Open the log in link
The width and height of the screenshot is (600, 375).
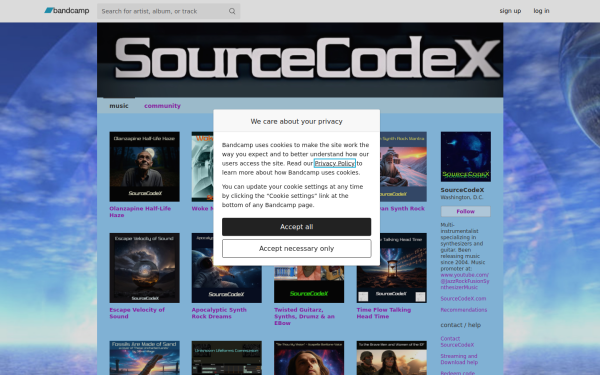tap(541, 11)
